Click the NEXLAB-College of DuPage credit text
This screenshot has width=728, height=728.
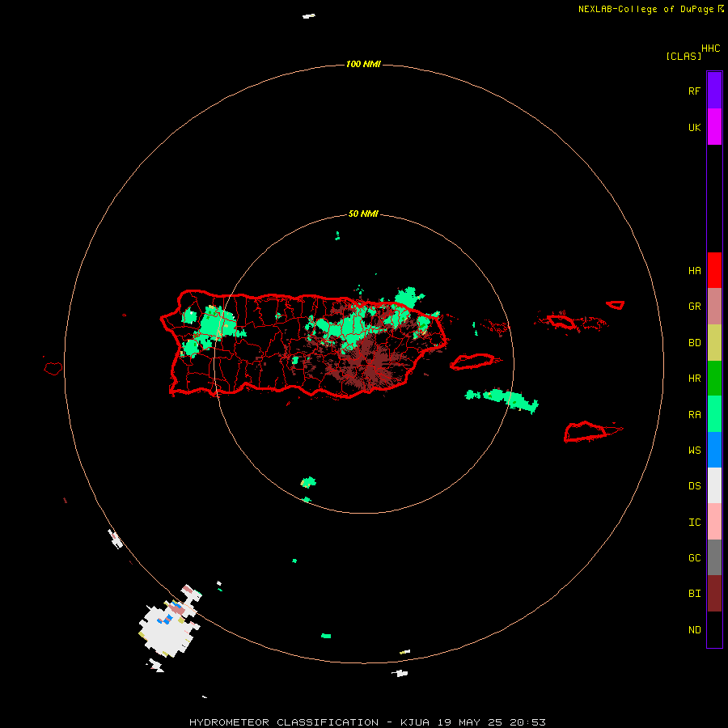point(645,9)
